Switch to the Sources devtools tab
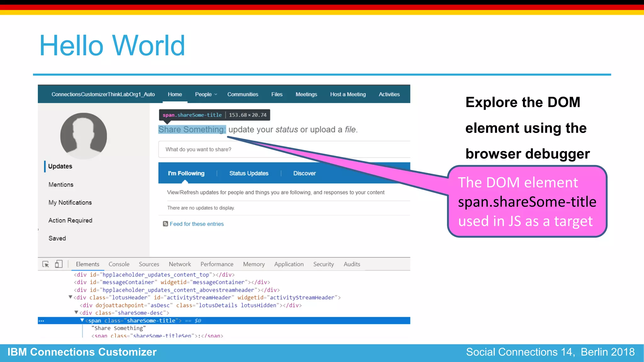The height and width of the screenshot is (362, 644). click(149, 264)
